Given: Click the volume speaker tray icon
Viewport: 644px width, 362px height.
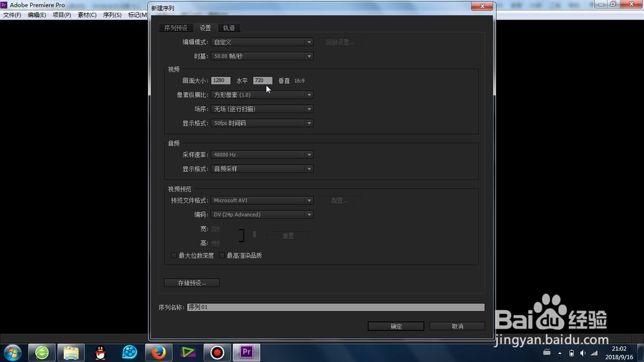Looking at the screenshot, I should point(583,353).
